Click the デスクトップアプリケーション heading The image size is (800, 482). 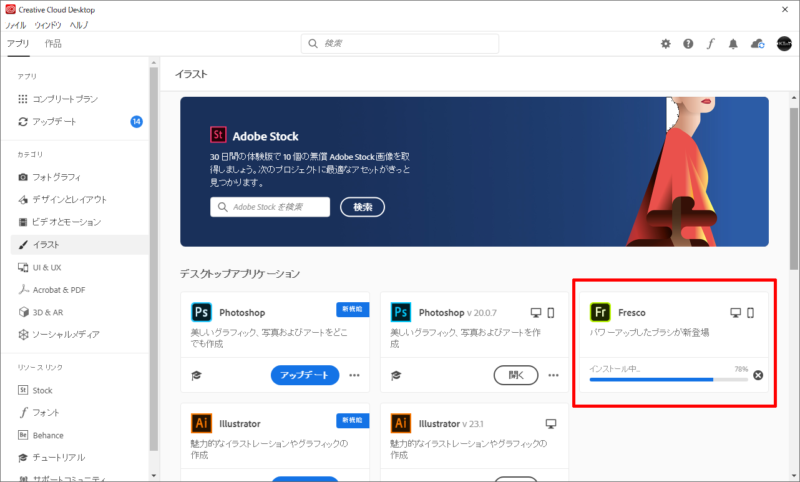[240, 274]
